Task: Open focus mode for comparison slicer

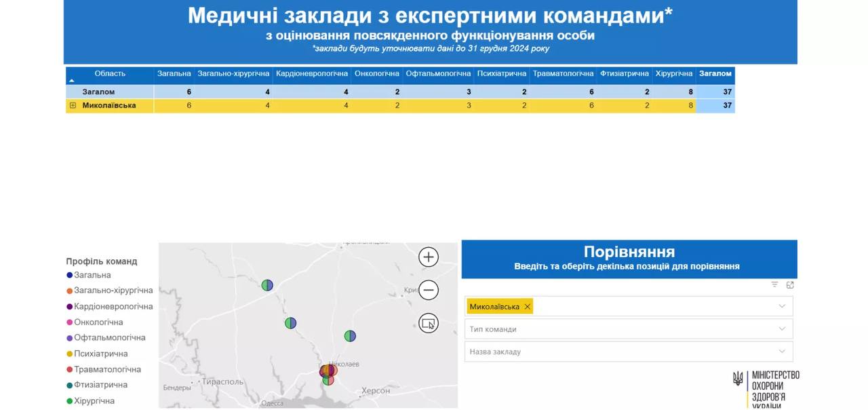Action: (x=790, y=285)
